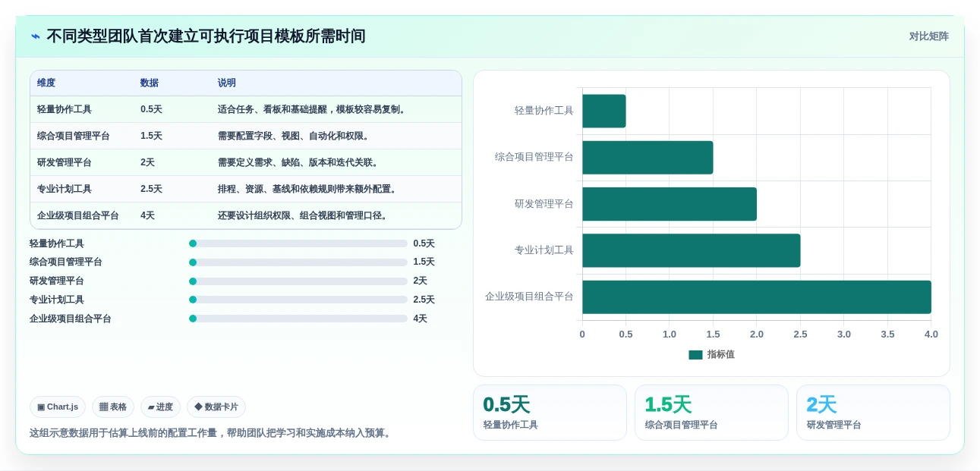Viewport: 980px width, 471px height.
Task: Click chart axis label 企业级项目组合平台
Action: 529,297
